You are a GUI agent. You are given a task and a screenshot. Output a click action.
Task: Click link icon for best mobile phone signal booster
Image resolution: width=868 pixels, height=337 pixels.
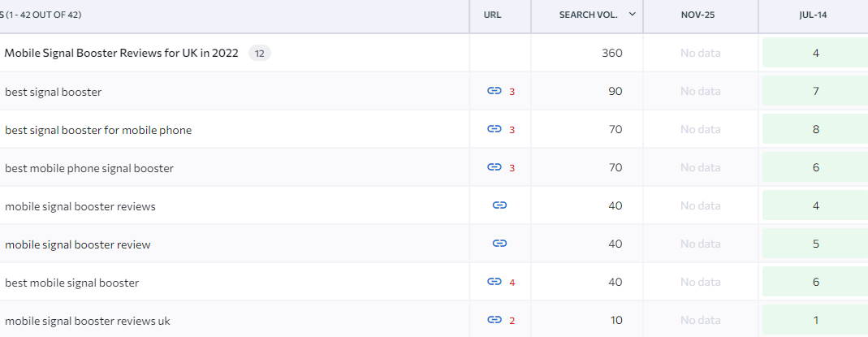tap(494, 167)
